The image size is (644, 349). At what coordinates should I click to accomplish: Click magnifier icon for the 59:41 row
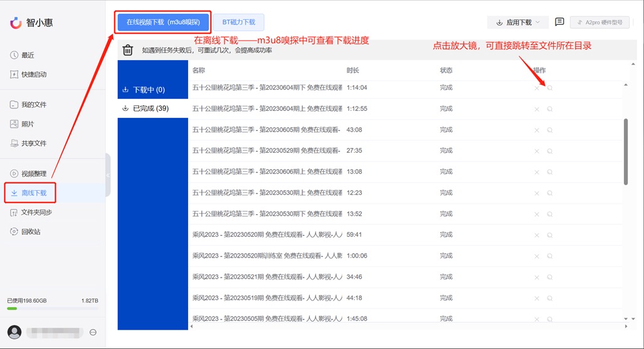(x=550, y=235)
